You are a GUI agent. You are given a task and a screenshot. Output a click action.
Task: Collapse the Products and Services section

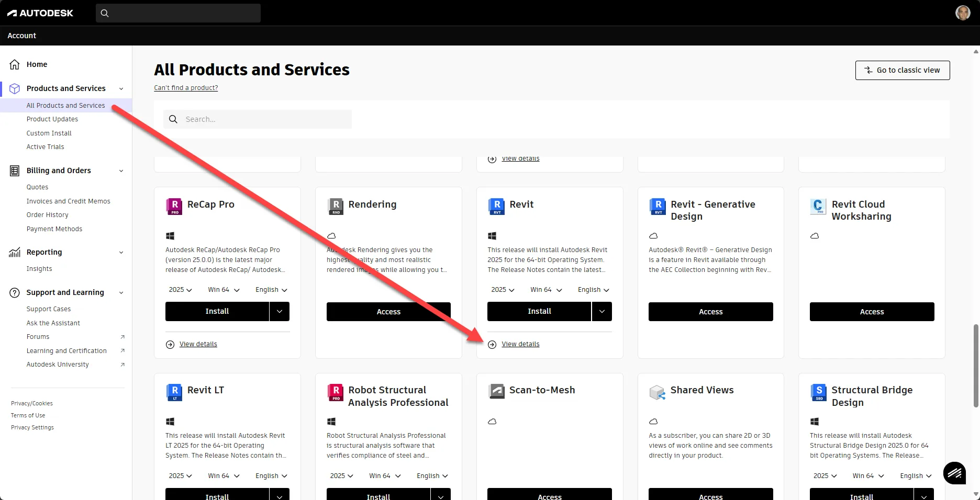coord(121,89)
